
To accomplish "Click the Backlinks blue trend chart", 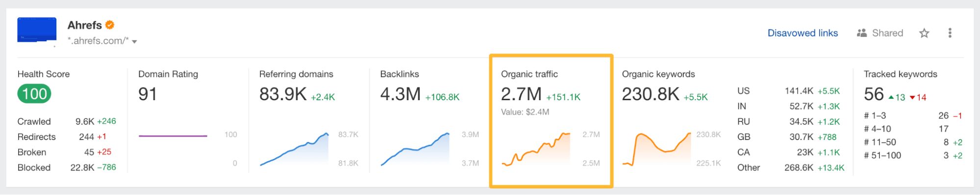I will (415, 149).
